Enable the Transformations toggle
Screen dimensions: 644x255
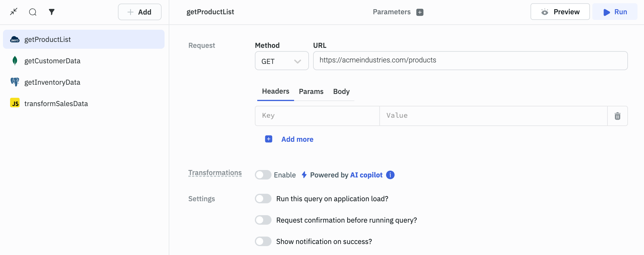(x=263, y=175)
